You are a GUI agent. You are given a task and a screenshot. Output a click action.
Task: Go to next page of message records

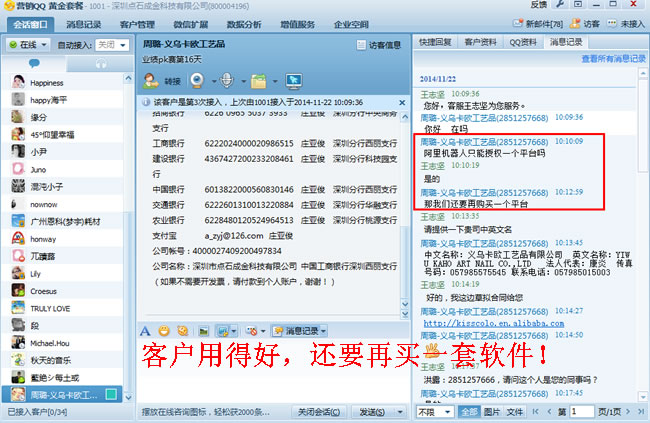(628, 411)
